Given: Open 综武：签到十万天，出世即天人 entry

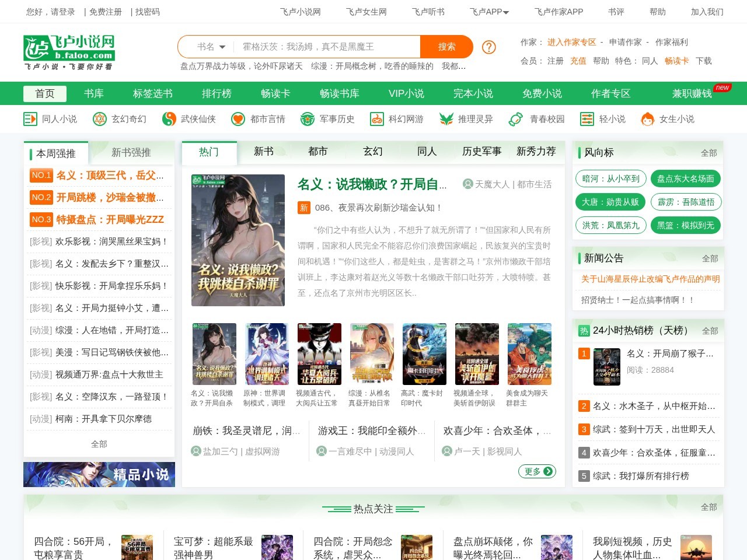Looking at the screenshot, I should (654, 429).
